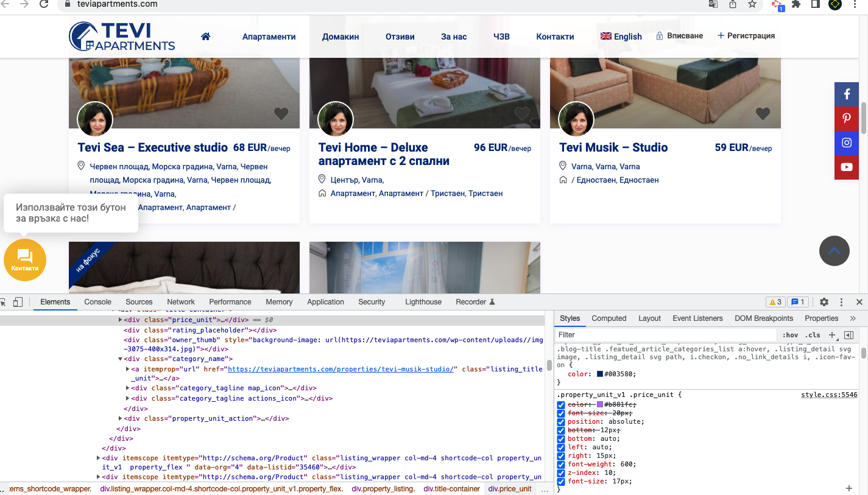This screenshot has width=868, height=495.
Task: Activate the DevTools inspect element picker
Action: coord(3,302)
